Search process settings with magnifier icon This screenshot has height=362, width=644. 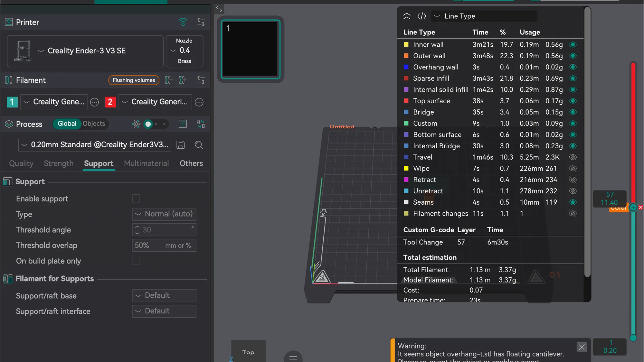199,145
